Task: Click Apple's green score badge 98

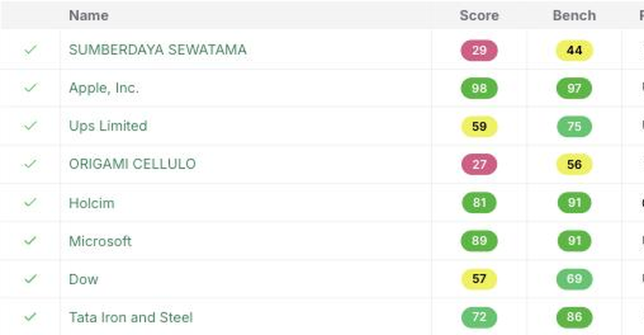Action: click(x=479, y=88)
